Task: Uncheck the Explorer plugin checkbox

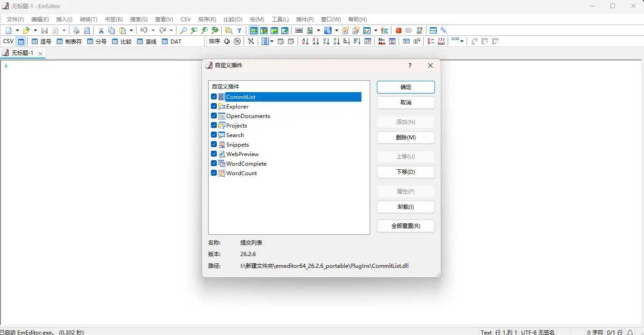Action: pyautogui.click(x=214, y=106)
